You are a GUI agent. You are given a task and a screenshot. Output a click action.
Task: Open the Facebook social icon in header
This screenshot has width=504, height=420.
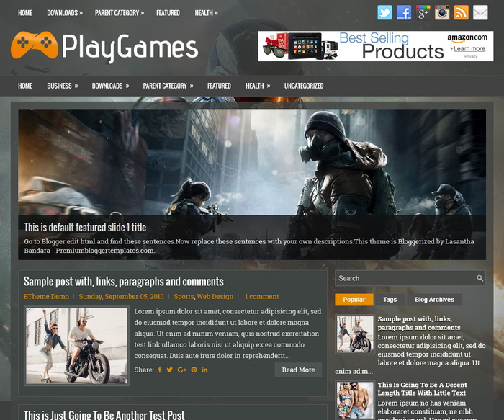[404, 12]
